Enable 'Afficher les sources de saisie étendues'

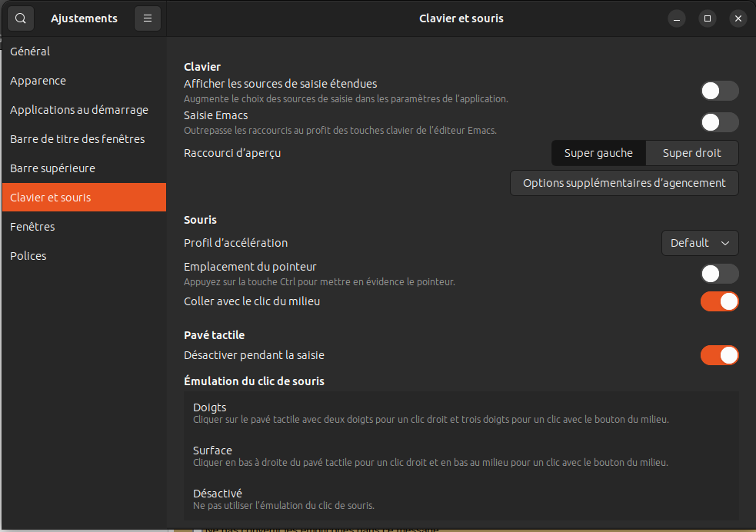(719, 90)
